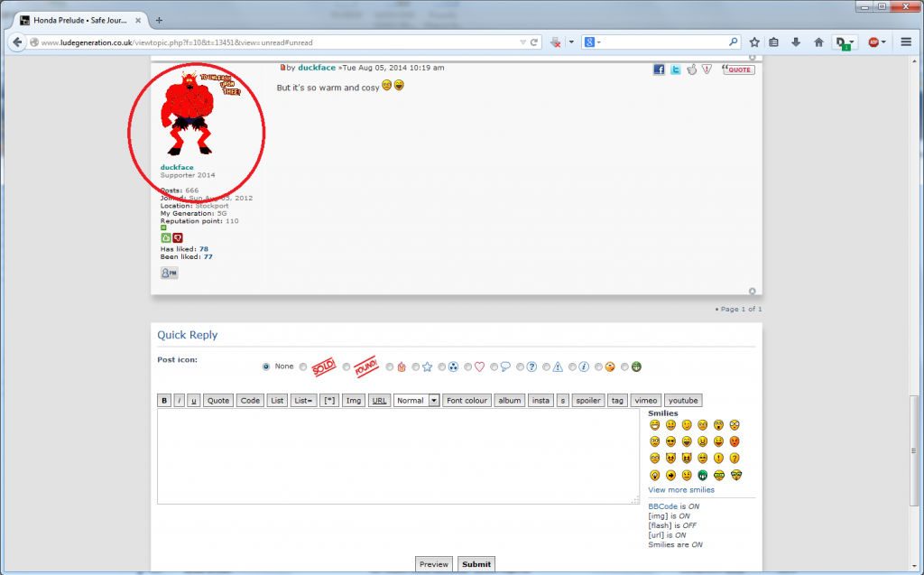The image size is (924, 575).
Task: Show the URL bar history dropdown
Action: pos(522,42)
